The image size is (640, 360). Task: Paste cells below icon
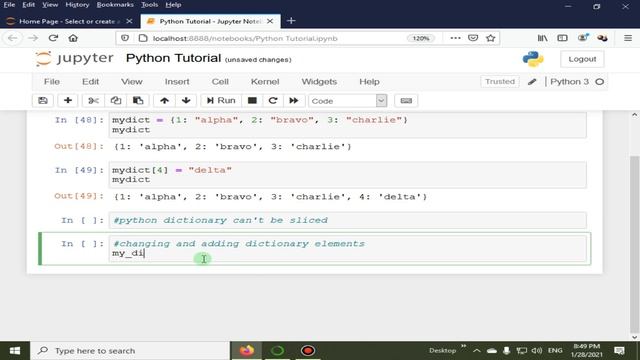click(x=138, y=101)
